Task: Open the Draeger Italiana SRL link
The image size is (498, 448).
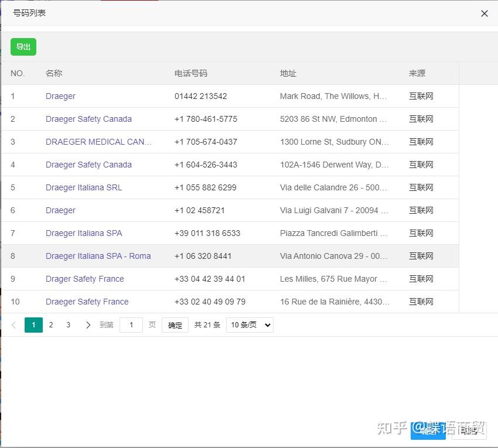Action: pyautogui.click(x=84, y=187)
